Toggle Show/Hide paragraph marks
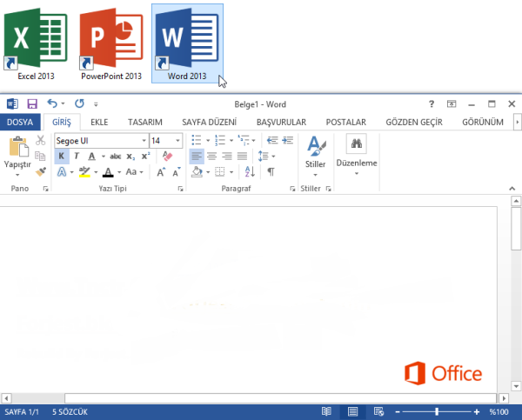The width and height of the screenshot is (522, 420). [x=271, y=172]
